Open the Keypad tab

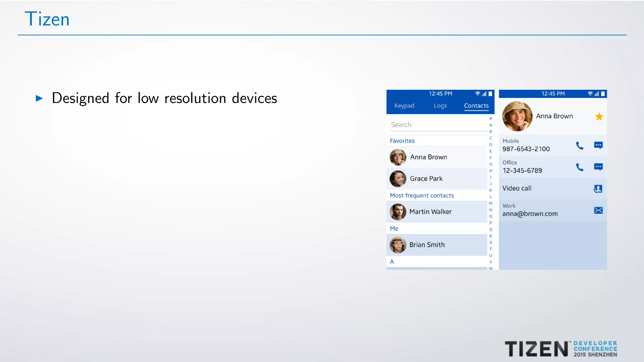pos(404,106)
